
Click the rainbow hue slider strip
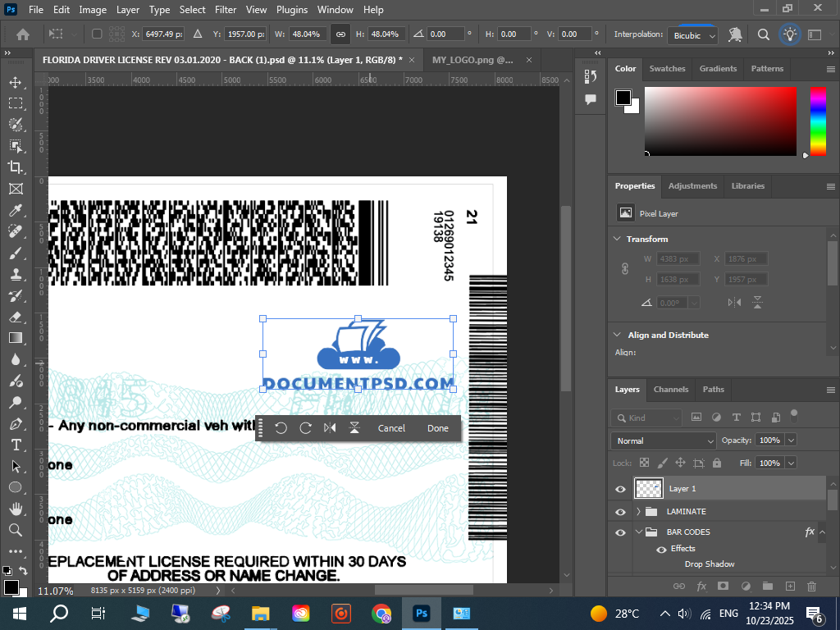point(818,121)
